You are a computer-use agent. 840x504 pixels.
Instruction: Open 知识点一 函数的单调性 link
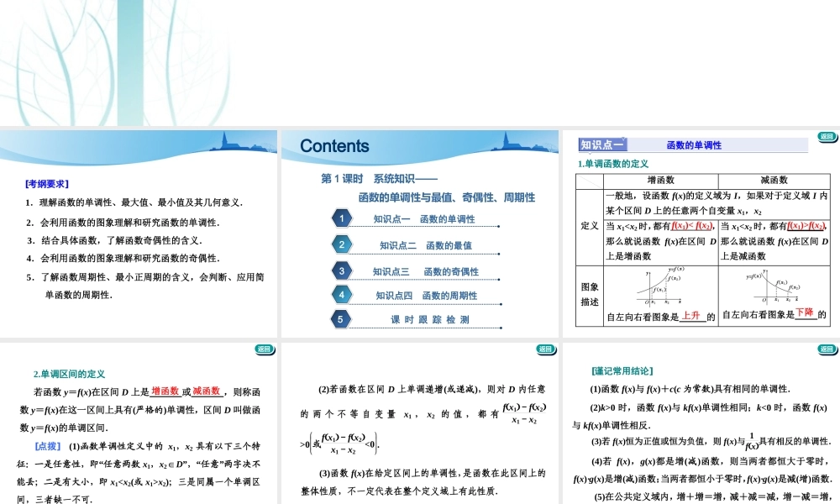[427, 219]
